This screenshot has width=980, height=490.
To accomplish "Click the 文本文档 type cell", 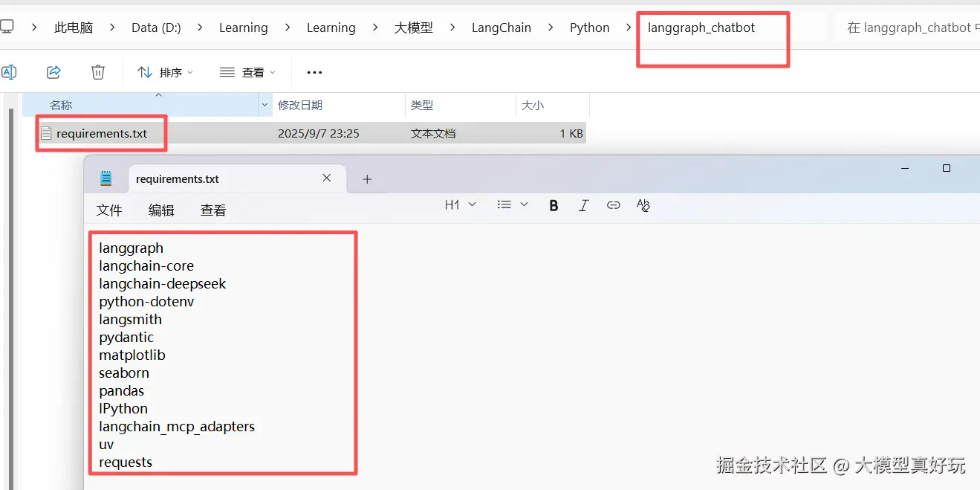I will pyautogui.click(x=433, y=134).
